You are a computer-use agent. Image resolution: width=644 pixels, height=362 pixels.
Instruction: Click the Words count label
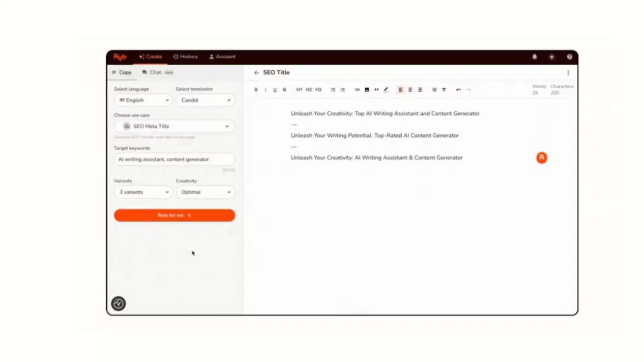pyautogui.click(x=539, y=86)
